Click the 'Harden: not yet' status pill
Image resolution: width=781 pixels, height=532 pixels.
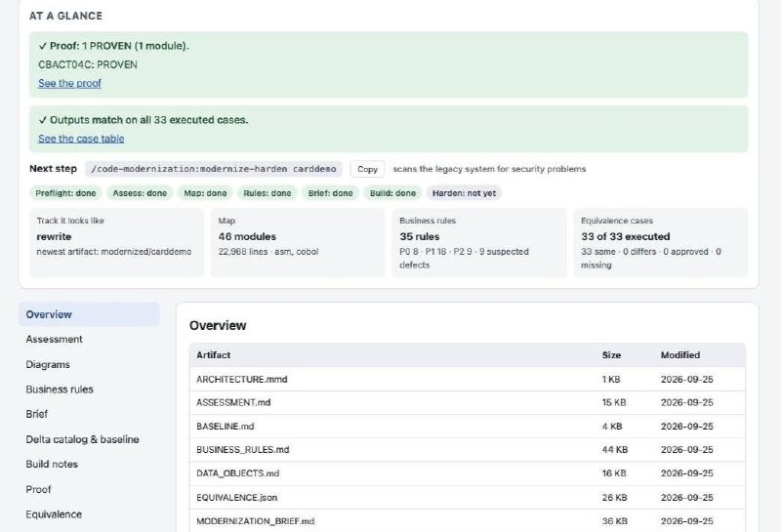pyautogui.click(x=464, y=192)
